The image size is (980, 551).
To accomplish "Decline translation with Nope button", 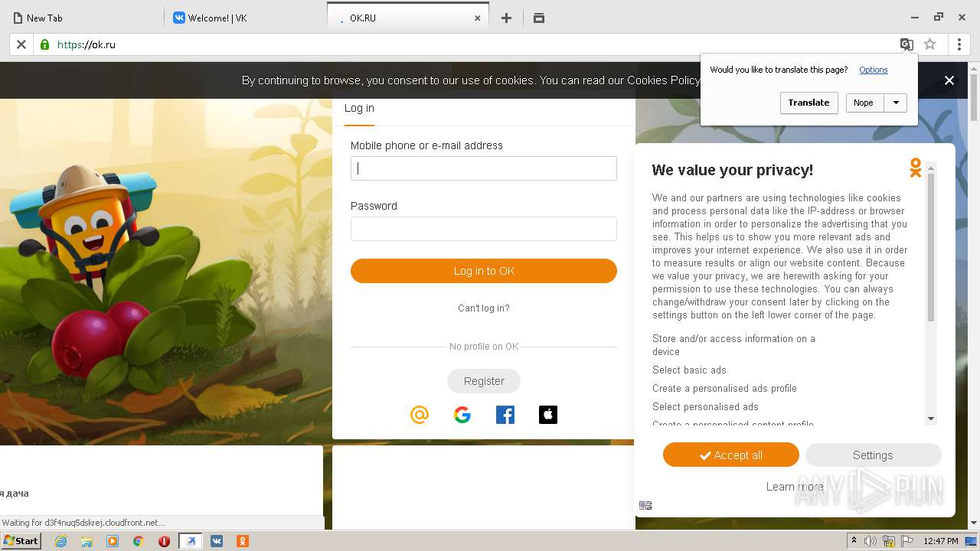I will [864, 103].
